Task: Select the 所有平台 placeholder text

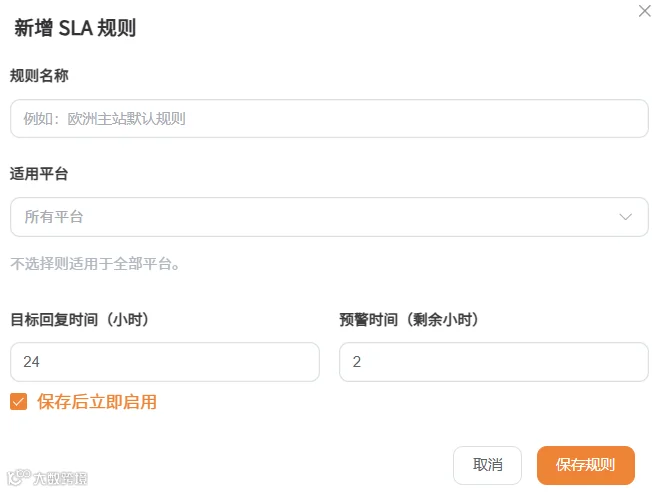Action: click(54, 217)
